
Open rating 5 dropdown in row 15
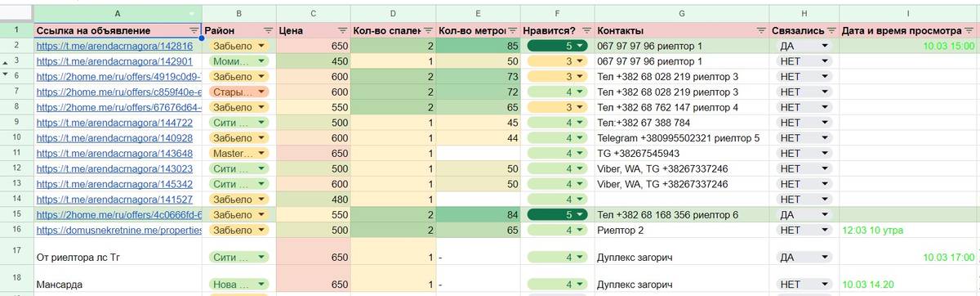pyautogui.click(x=579, y=214)
